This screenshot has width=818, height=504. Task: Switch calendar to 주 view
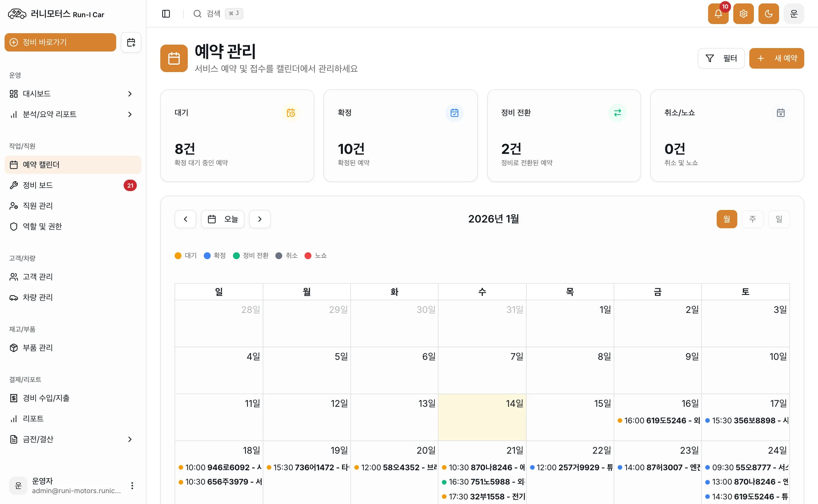click(752, 219)
